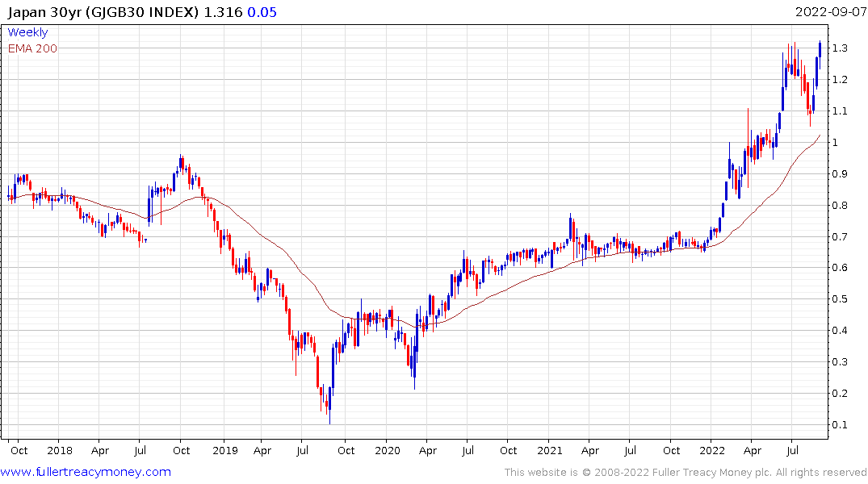This screenshot has width=868, height=484.
Task: Click the copyright notice text
Action: [x=686, y=473]
